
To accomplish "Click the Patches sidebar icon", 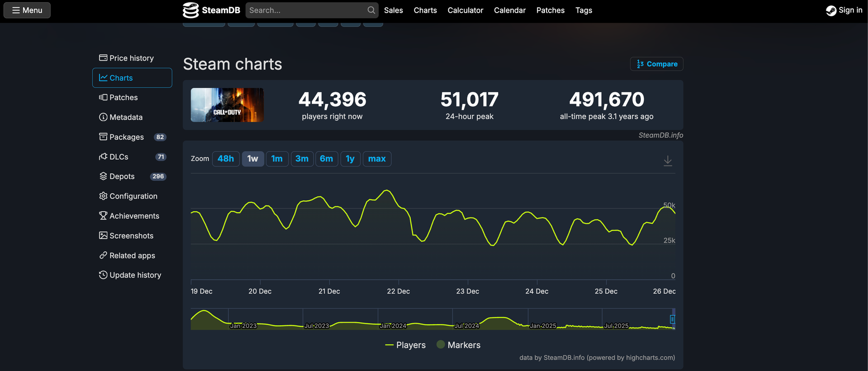I will click(103, 97).
